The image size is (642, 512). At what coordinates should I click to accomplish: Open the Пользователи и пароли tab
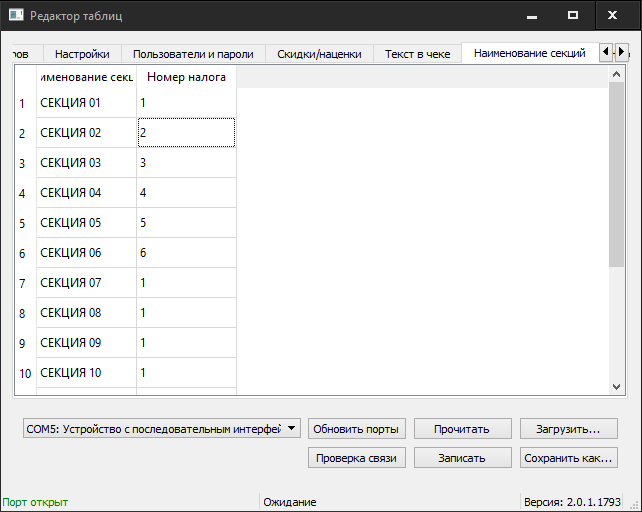click(x=193, y=54)
